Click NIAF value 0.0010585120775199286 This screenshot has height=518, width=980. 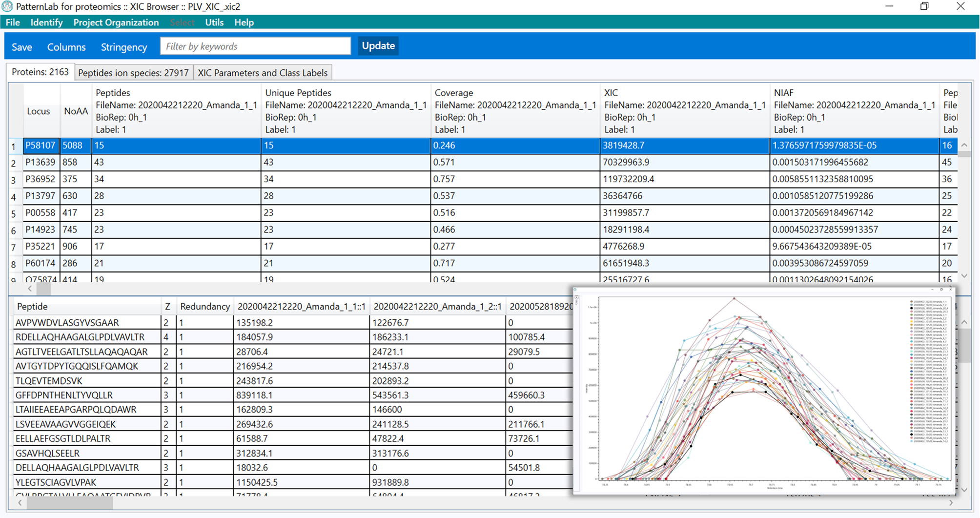tap(822, 196)
